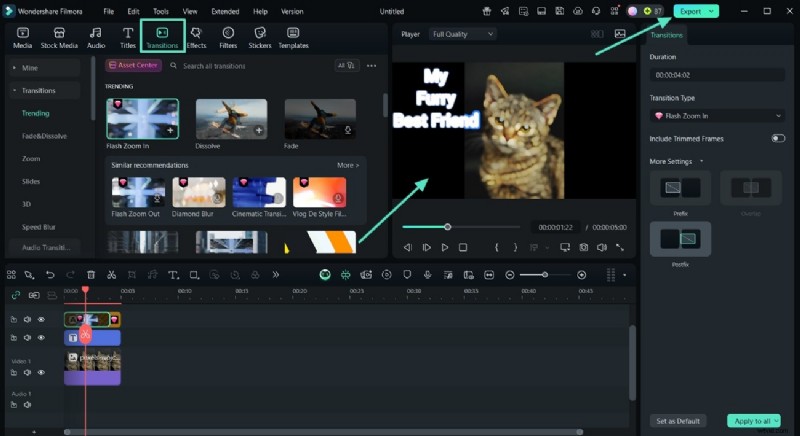Open the Full Quality player dropdown
This screenshot has width=800, height=436.
[462, 34]
